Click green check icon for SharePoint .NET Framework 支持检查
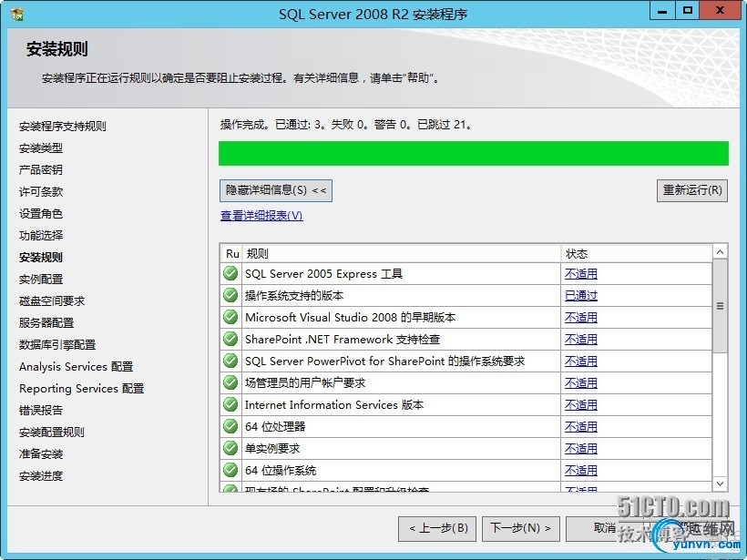Image resolution: width=747 pixels, height=560 pixels. [x=230, y=339]
